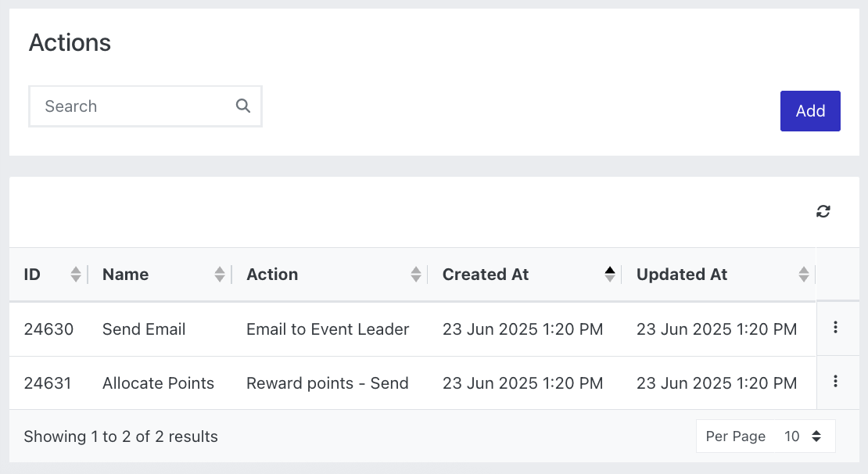The height and width of the screenshot is (474, 868).
Task: Toggle Created At sort direction arrow
Action: click(x=610, y=274)
